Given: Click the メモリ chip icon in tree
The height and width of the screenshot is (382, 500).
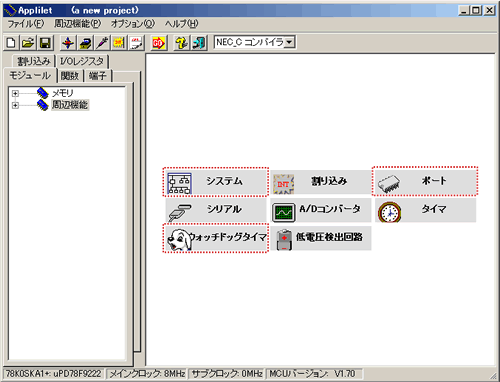Looking at the screenshot, I should [x=43, y=93].
